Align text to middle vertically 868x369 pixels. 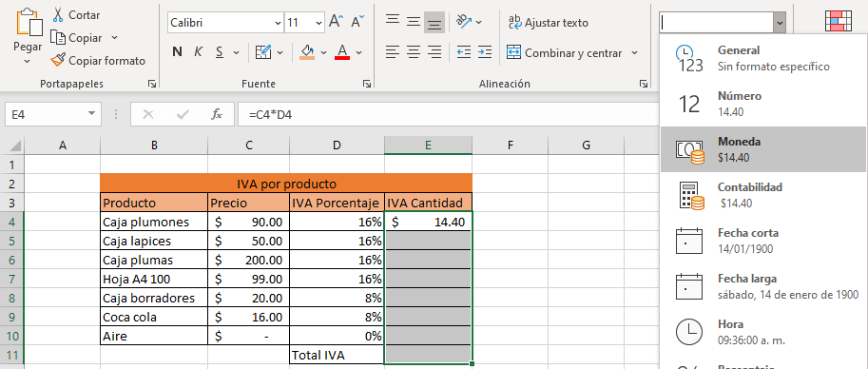[x=414, y=22]
